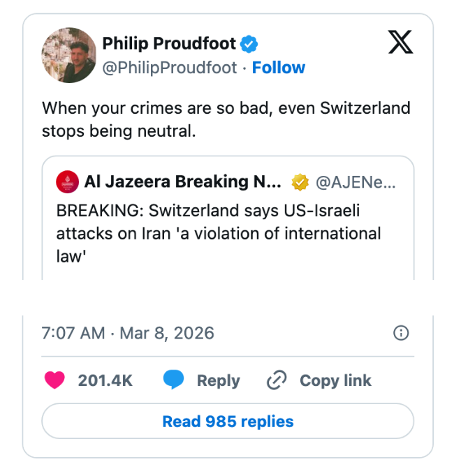Click the @AJENe... handle in the quote
454x476 pixels.
355,183
